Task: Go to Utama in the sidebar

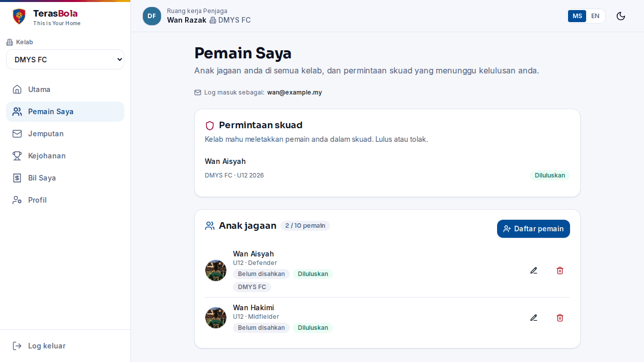Action: [65, 89]
